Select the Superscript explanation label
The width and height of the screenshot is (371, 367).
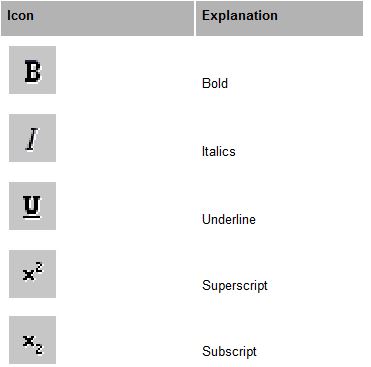(235, 285)
